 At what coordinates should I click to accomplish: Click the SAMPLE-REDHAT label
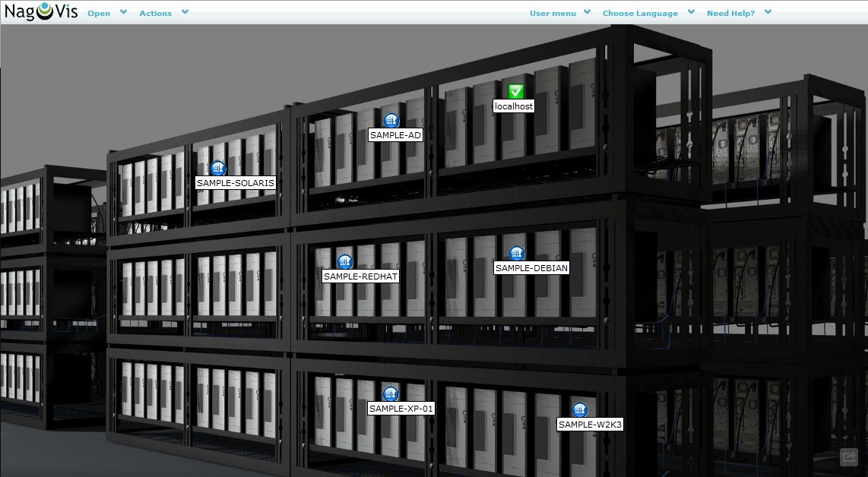(360, 276)
